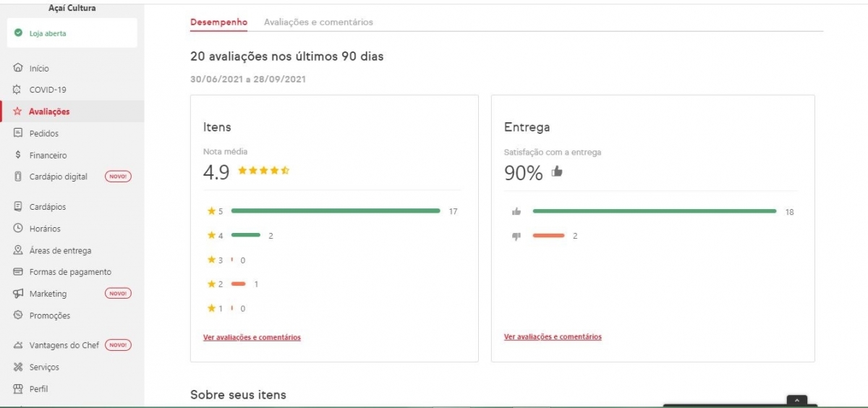868x408 pixels.
Task: Open Ver avaliações e comentários under Entrega
Action: pyautogui.click(x=553, y=336)
